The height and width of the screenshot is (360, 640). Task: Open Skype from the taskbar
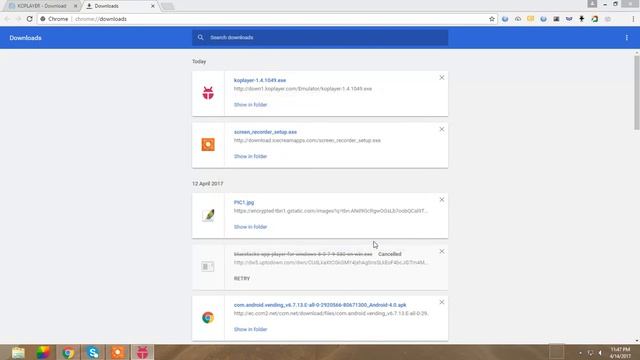click(93, 352)
